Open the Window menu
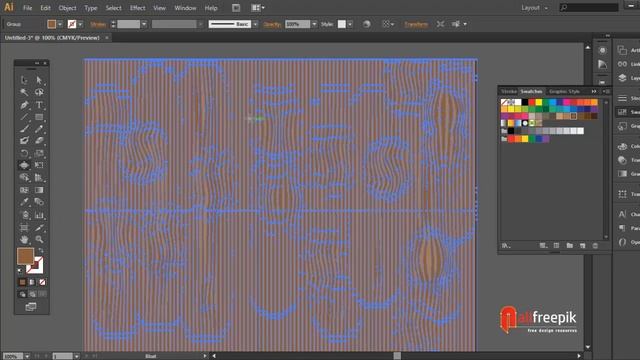The width and height of the screenshot is (640, 360). 185,8
